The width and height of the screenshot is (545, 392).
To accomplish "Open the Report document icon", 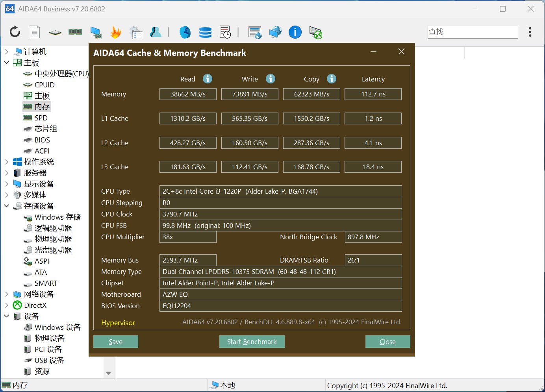I will point(35,32).
